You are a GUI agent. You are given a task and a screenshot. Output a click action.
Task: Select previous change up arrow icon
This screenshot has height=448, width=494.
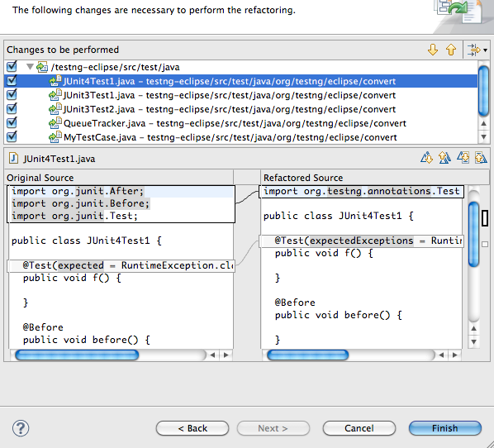[451, 50]
